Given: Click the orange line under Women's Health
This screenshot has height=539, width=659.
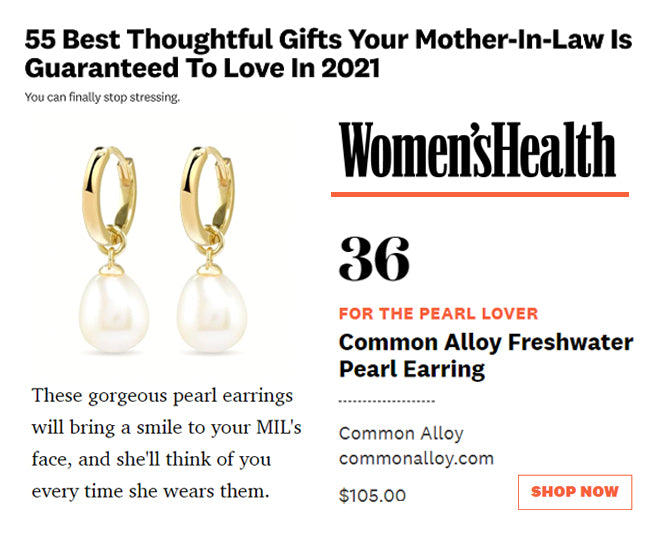Looking at the screenshot, I should [x=480, y=194].
